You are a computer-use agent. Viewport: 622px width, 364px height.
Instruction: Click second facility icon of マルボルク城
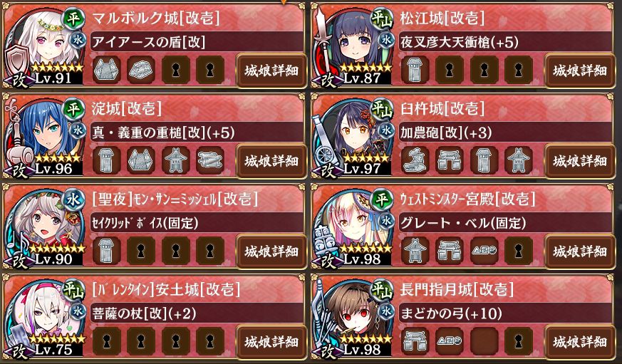coord(141,71)
